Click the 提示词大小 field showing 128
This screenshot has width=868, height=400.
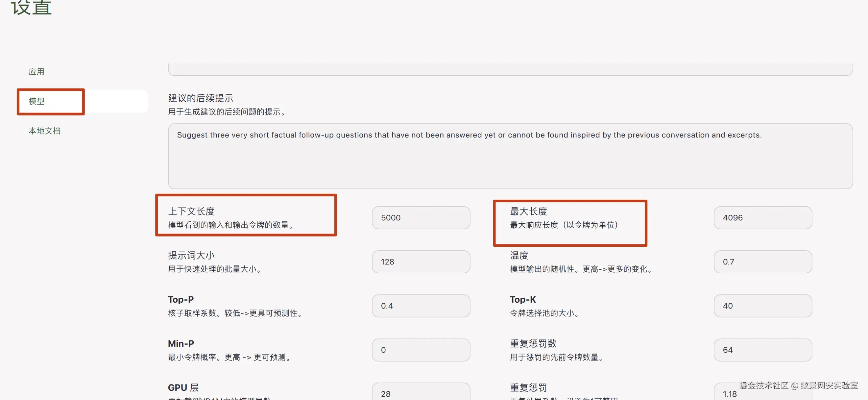click(421, 262)
